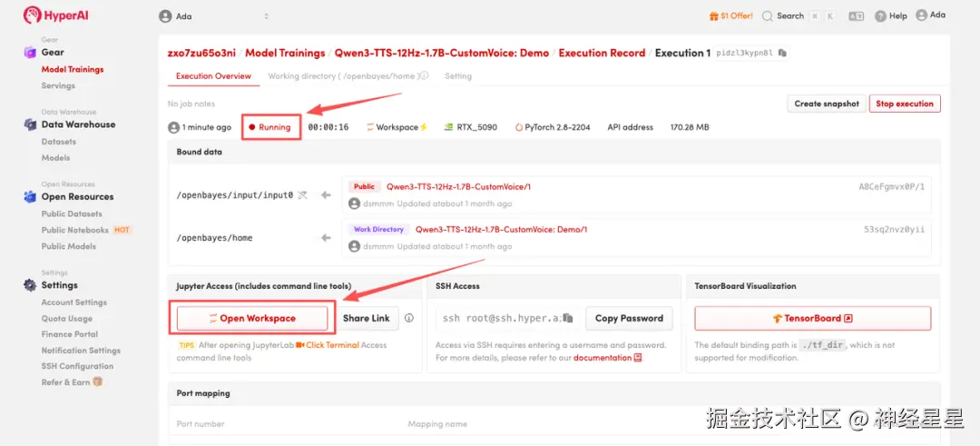Copy the SSH command with copy icon
The width and height of the screenshot is (980, 446).
coord(567,318)
